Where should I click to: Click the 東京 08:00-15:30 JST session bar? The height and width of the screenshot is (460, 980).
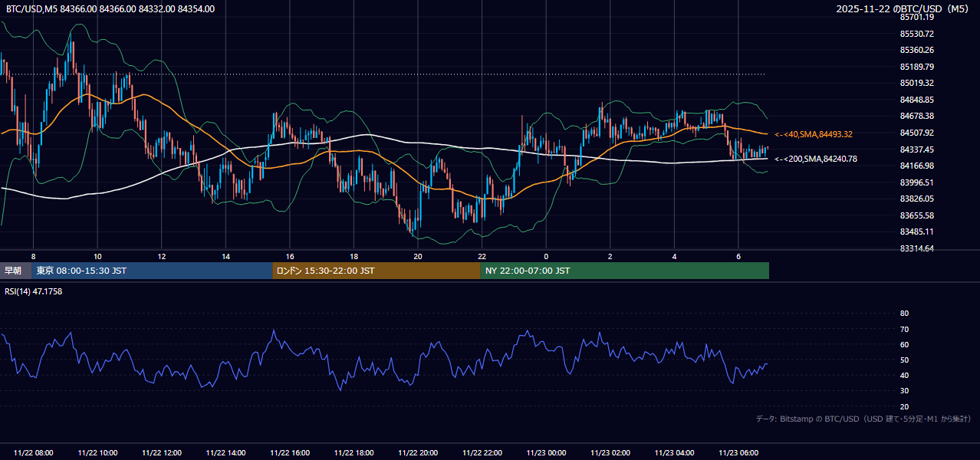[x=152, y=271]
